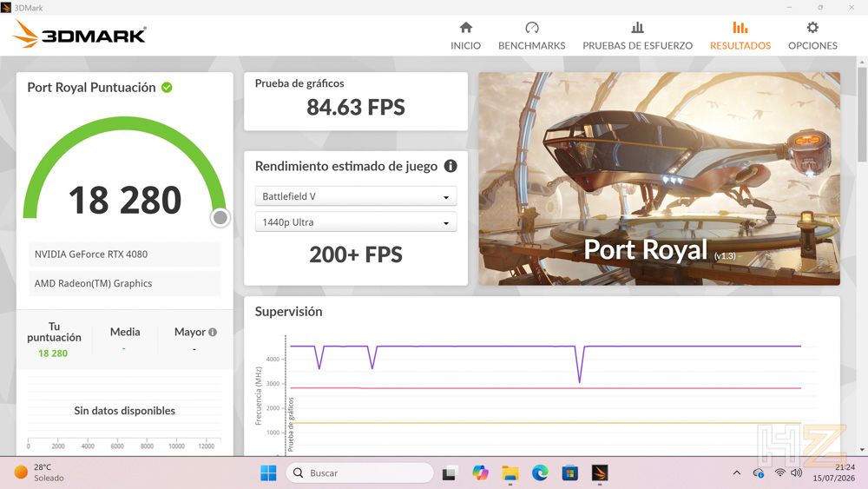
Task: Click the volume speaker tray icon
Action: [797, 472]
